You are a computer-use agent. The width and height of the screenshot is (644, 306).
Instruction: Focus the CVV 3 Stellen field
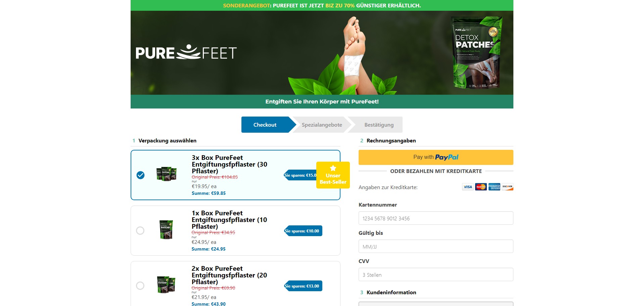coord(436,274)
